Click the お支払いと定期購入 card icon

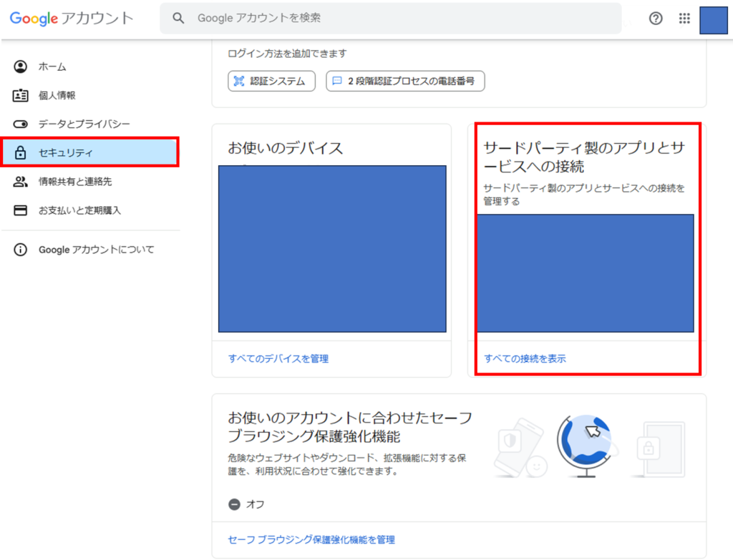[x=20, y=210]
